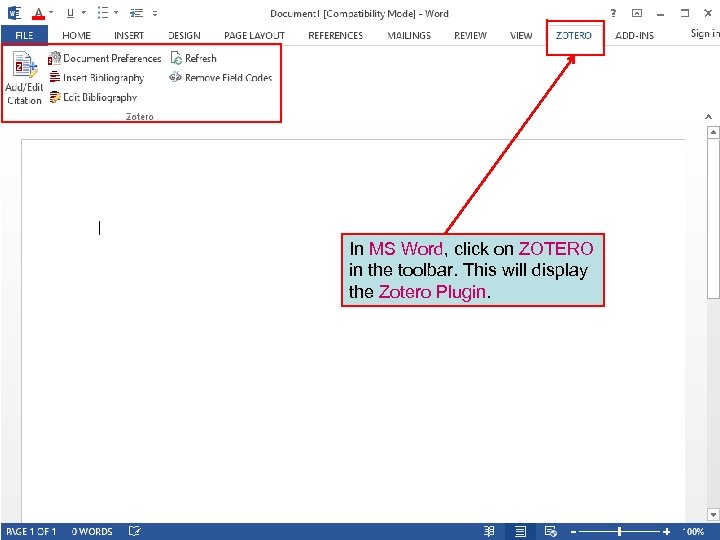
Task: Click the bullet list icon in the quick access toolbar
Action: point(103,13)
